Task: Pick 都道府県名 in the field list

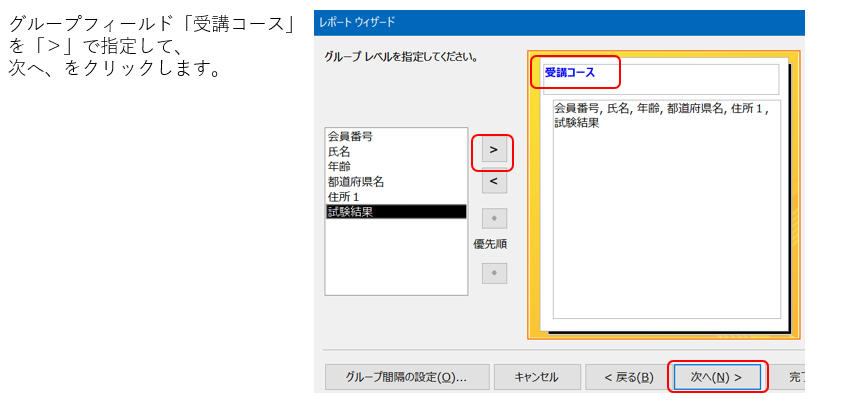Action: 355,181
